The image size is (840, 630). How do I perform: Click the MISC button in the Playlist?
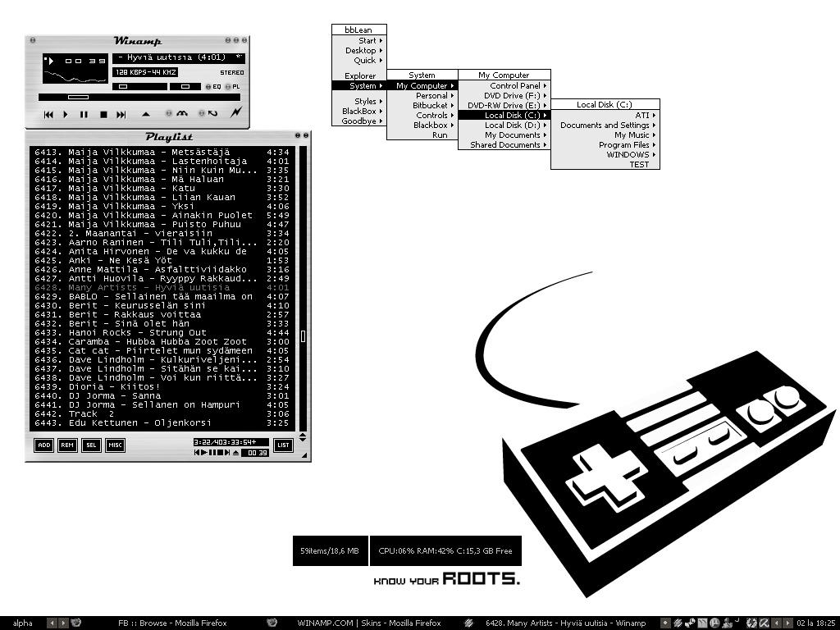point(115,445)
